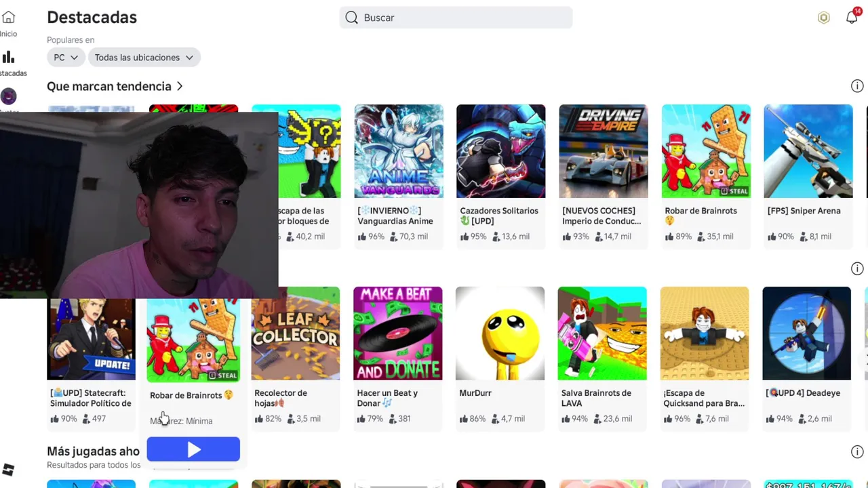Open the Todas las ubicaciones dropdown
The image size is (868, 488).
coord(144,58)
